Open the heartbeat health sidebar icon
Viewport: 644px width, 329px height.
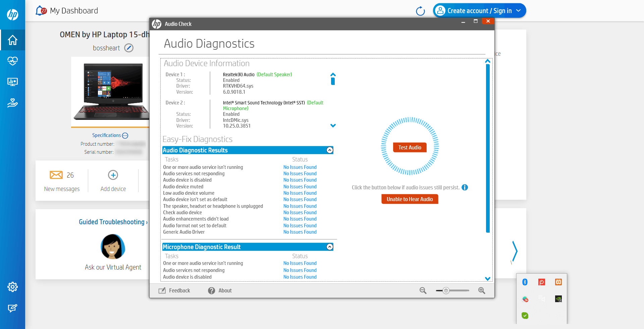(x=12, y=61)
